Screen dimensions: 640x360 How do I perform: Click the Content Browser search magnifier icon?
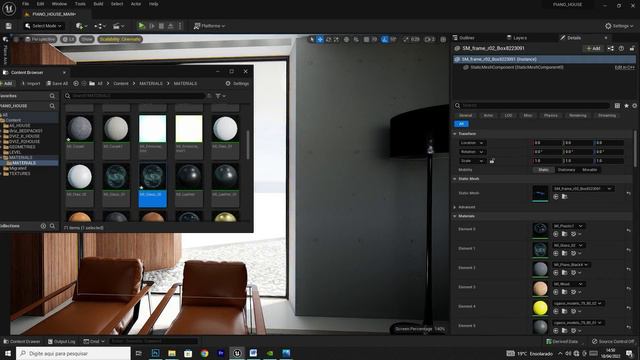(68, 96)
